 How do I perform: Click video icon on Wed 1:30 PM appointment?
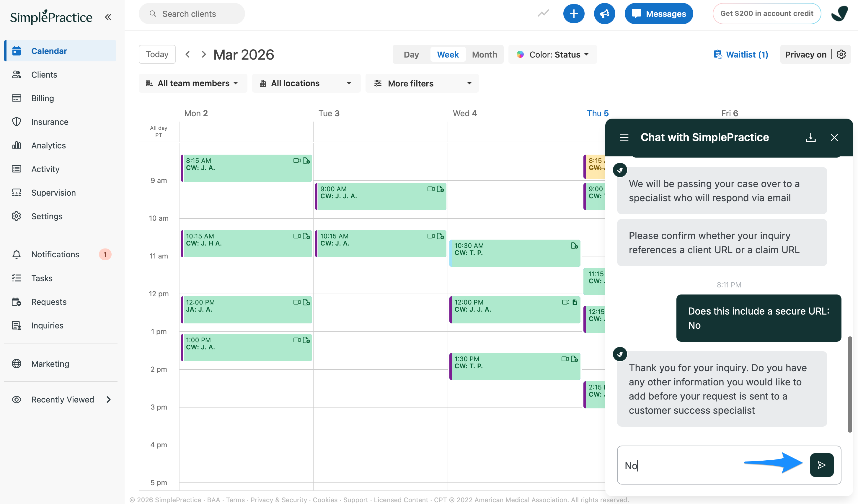pyautogui.click(x=565, y=359)
